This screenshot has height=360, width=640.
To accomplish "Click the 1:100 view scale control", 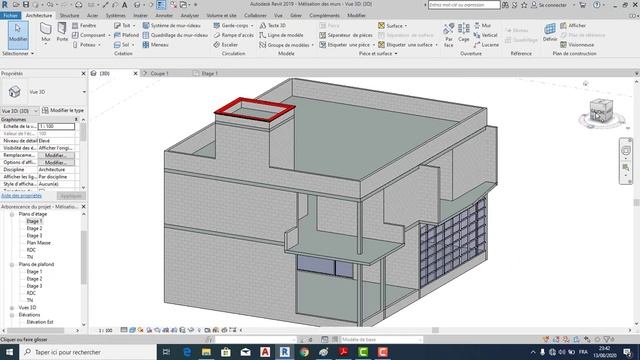I will [105, 330].
